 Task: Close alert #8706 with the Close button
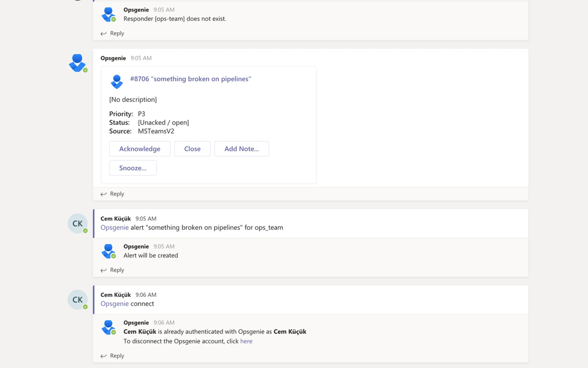tap(192, 149)
